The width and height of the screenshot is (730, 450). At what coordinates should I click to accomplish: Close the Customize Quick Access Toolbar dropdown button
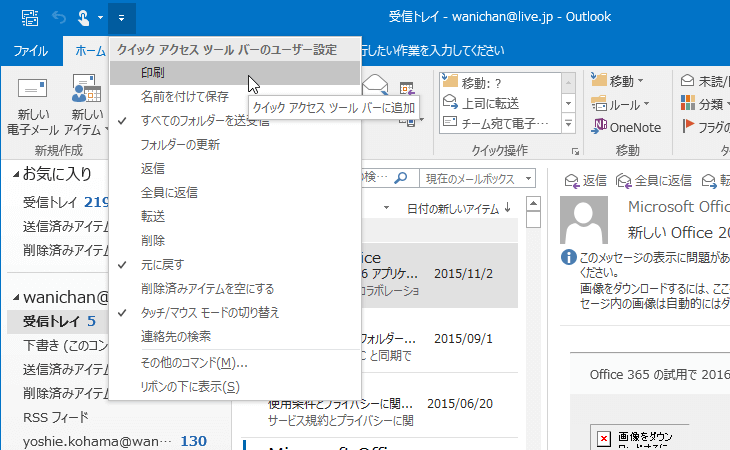[122, 18]
